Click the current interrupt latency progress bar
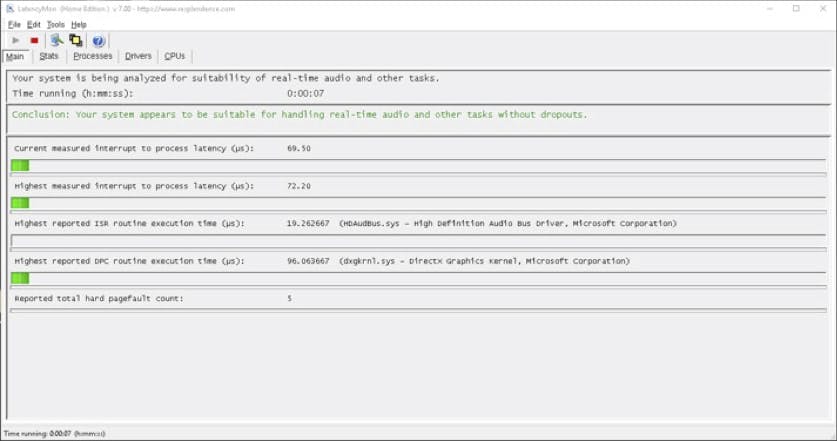The image size is (837, 441). coord(418,165)
